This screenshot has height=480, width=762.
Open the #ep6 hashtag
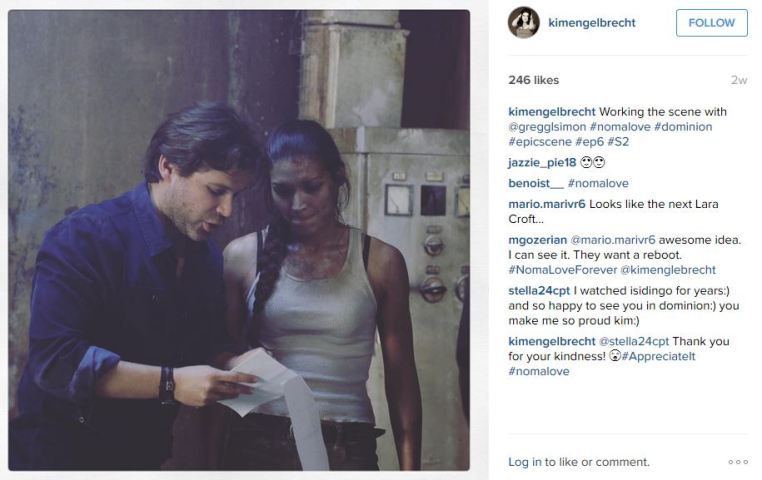[589, 142]
